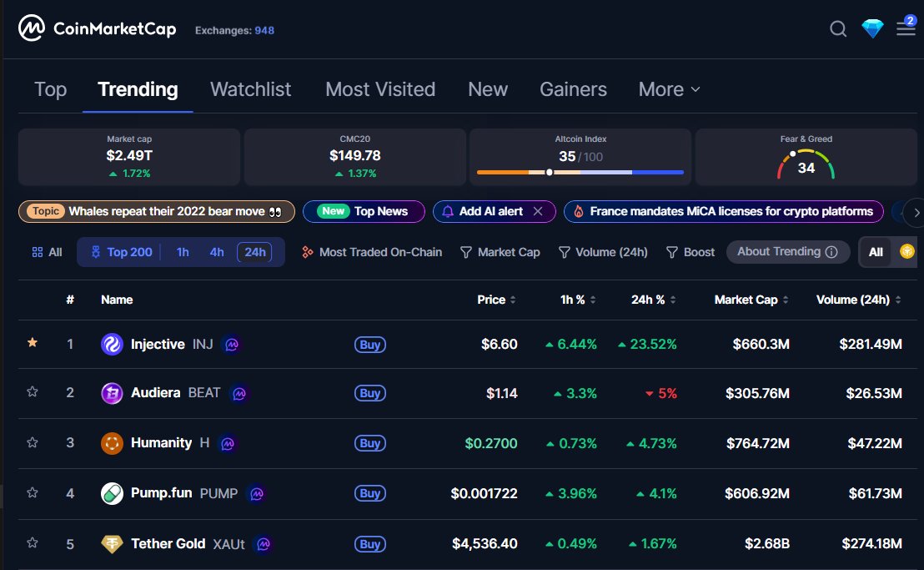This screenshot has height=570, width=924.
Task: Open the search magnifier icon
Action: point(838,28)
